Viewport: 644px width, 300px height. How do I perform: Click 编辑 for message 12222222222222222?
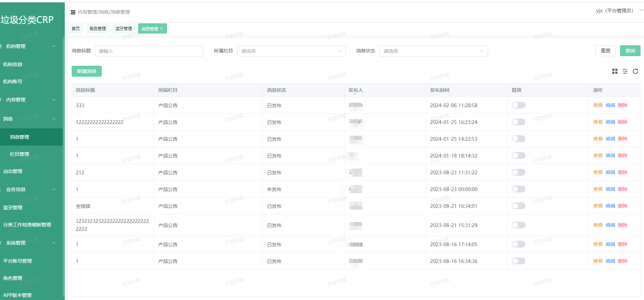click(x=610, y=122)
